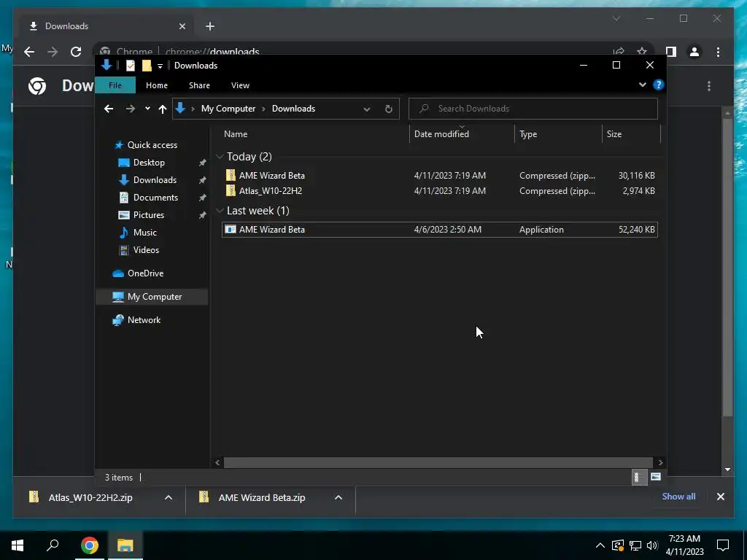Open Chrome profile icon

[x=694, y=52]
